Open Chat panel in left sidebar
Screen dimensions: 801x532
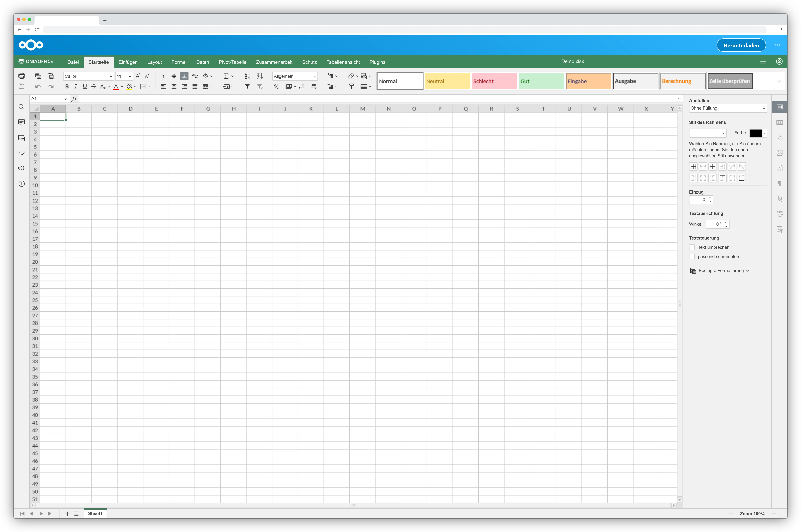click(x=21, y=138)
